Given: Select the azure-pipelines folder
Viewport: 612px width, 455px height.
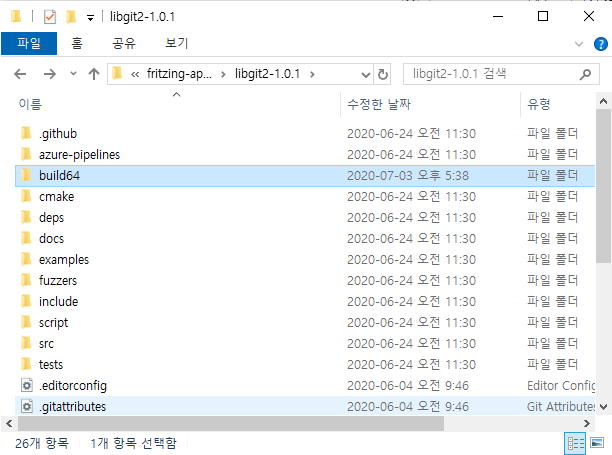Looking at the screenshot, I should pyautogui.click(x=305, y=155).
